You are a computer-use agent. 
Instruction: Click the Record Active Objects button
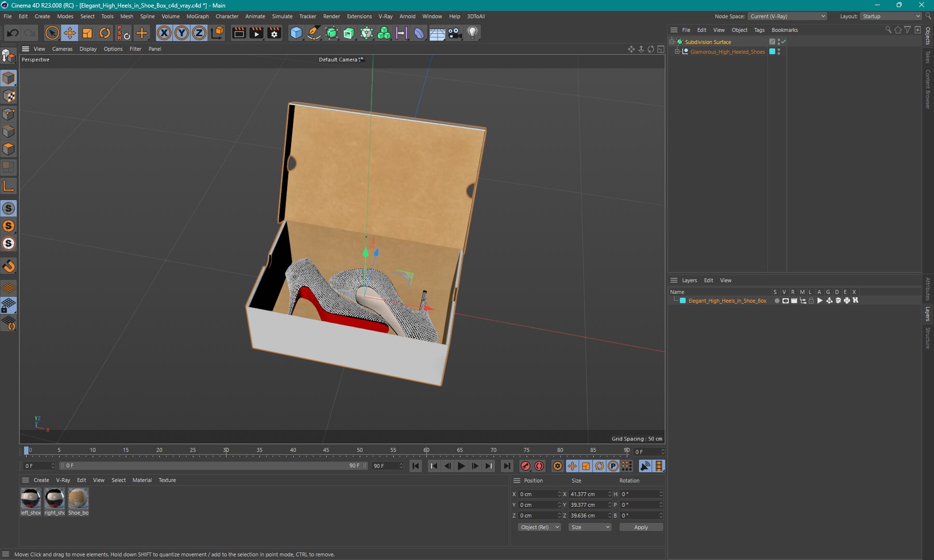coord(526,466)
